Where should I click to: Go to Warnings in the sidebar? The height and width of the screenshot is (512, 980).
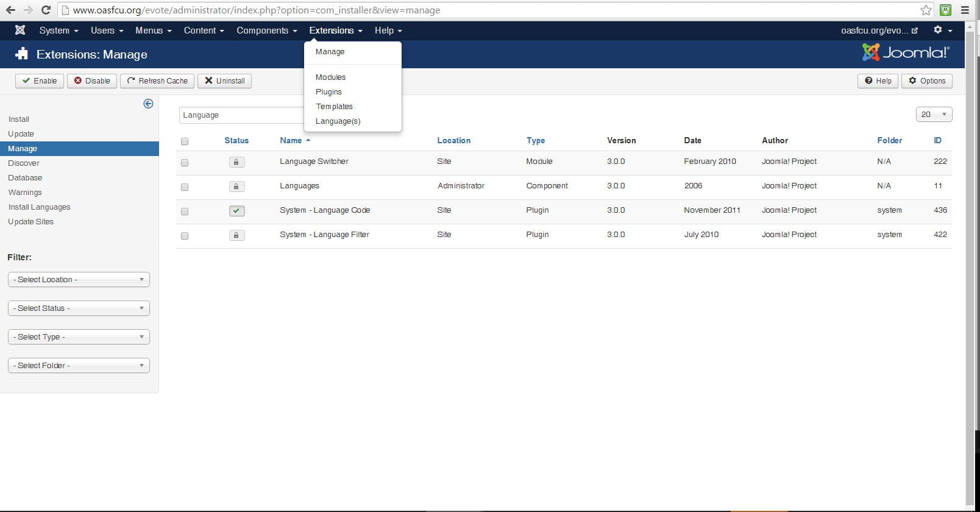click(25, 193)
